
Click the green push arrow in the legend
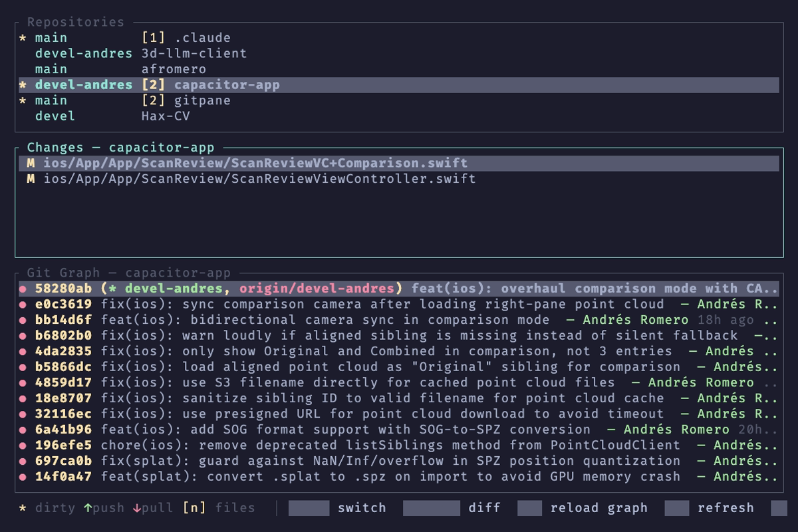click(88, 508)
